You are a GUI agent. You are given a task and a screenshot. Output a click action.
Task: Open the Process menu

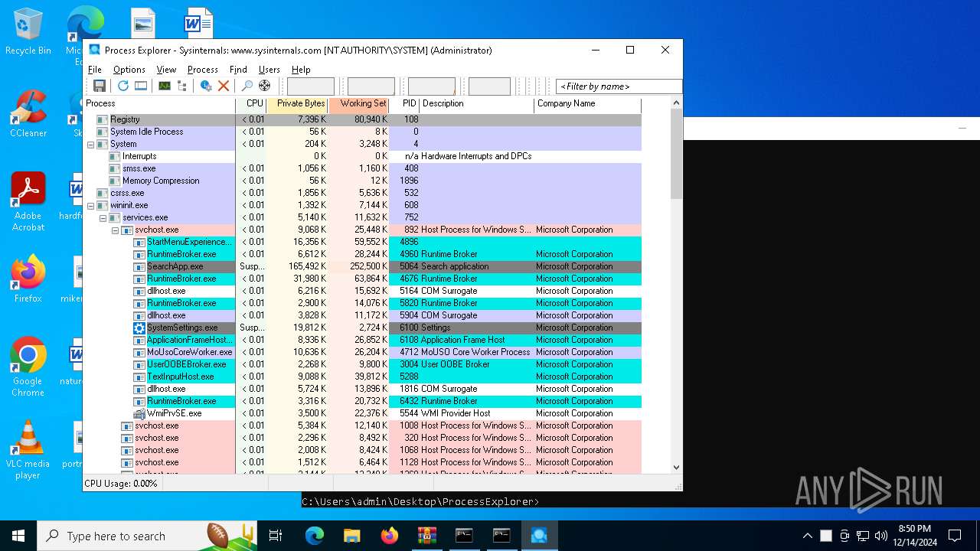point(203,69)
